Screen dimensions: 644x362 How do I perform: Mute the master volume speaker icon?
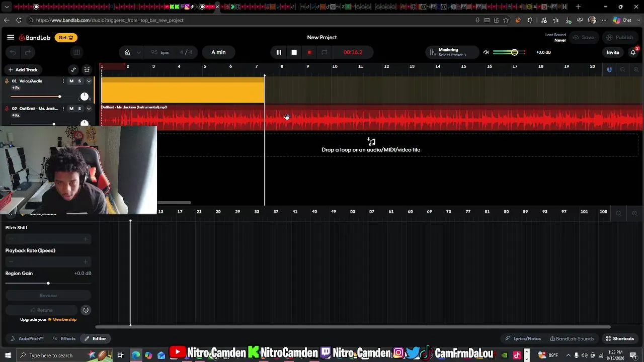point(486,52)
